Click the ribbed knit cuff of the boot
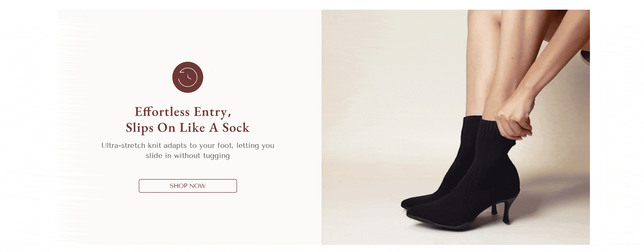 pyautogui.click(x=490, y=128)
